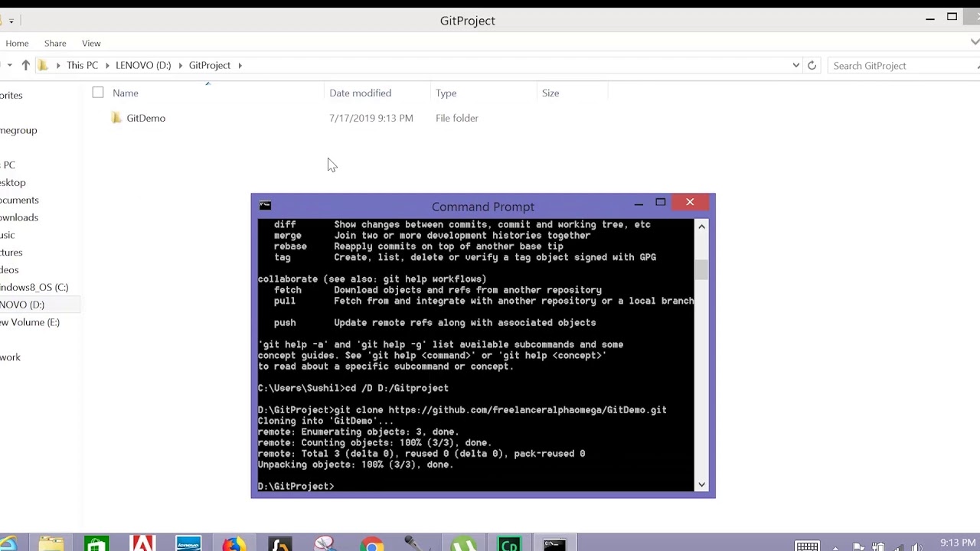Go up one folder level arrow
980x551 pixels.
(25, 66)
